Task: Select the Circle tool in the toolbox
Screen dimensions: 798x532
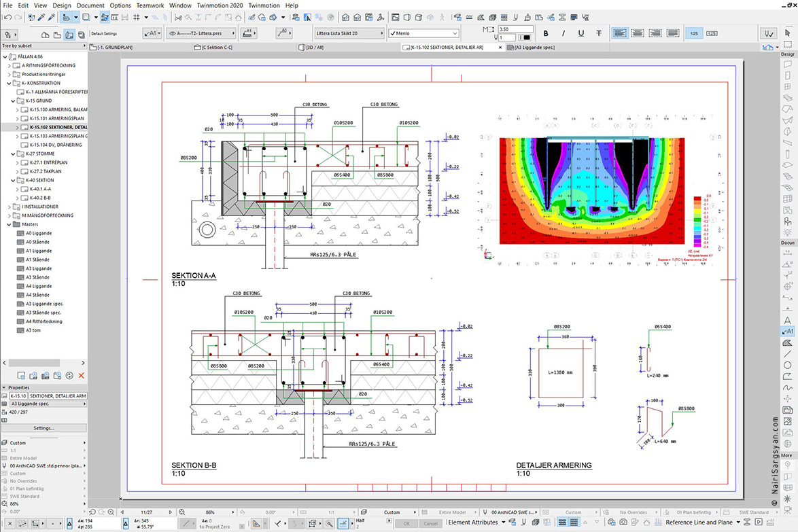Action: (787, 365)
